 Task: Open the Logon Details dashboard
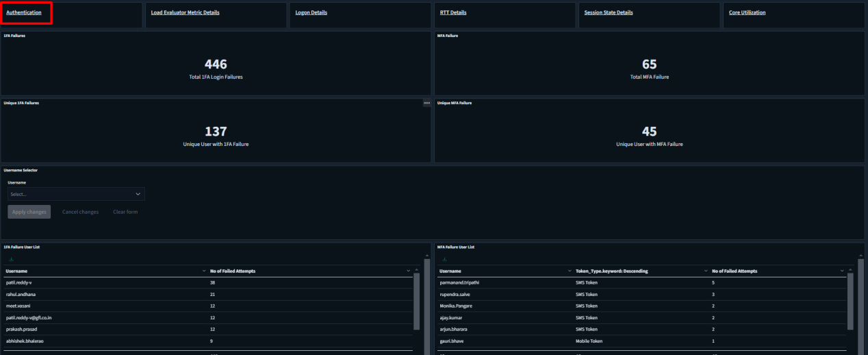click(311, 12)
